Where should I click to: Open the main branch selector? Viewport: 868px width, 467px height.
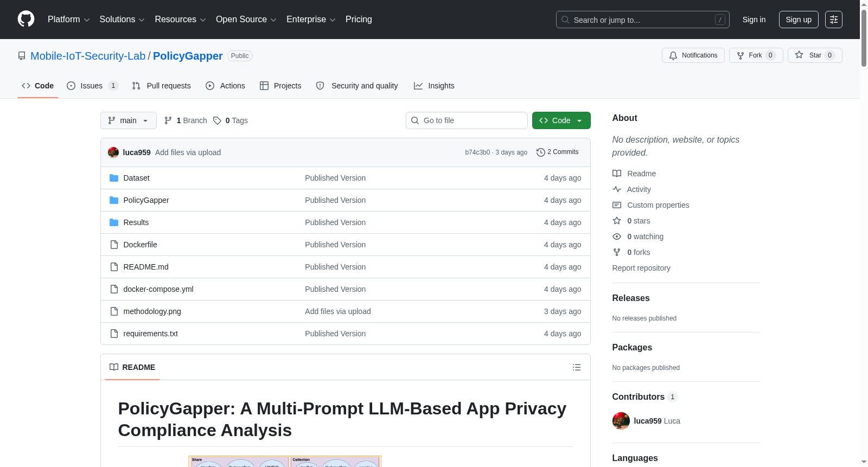[x=129, y=120]
